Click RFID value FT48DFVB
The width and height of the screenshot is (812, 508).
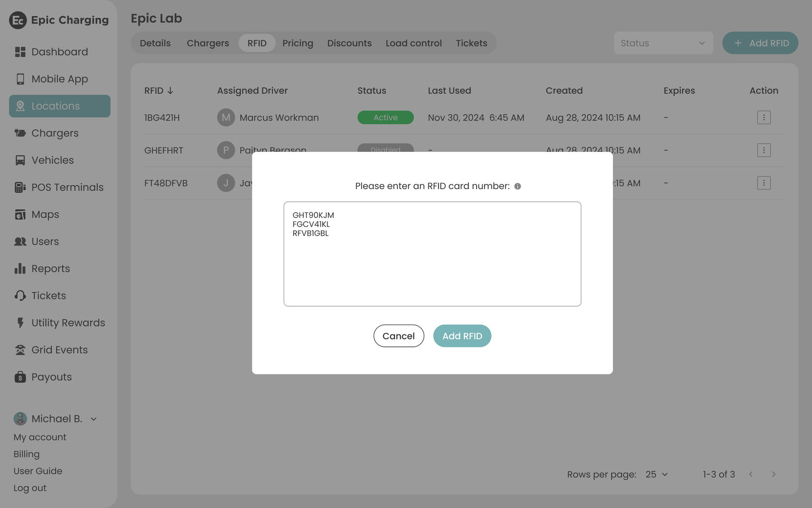[x=166, y=183]
